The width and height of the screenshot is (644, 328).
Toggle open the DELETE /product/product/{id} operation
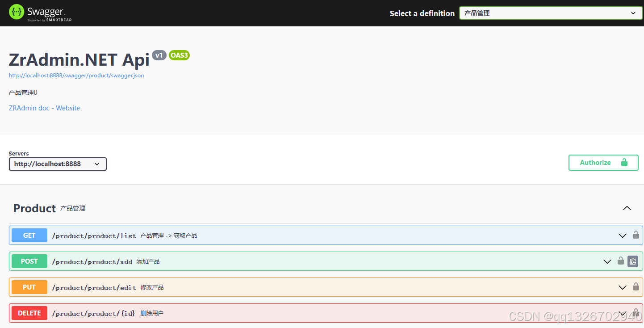(622, 313)
